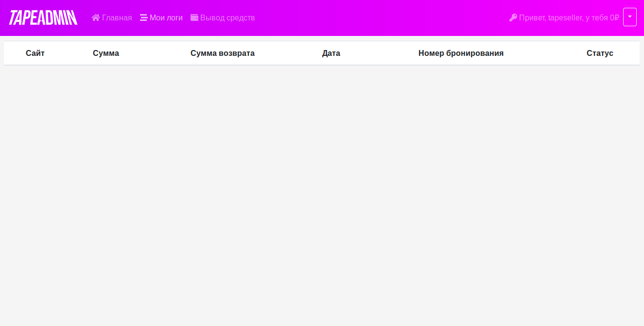This screenshot has height=326, width=644.
Task: Click the Сайт column header
Action: point(35,53)
